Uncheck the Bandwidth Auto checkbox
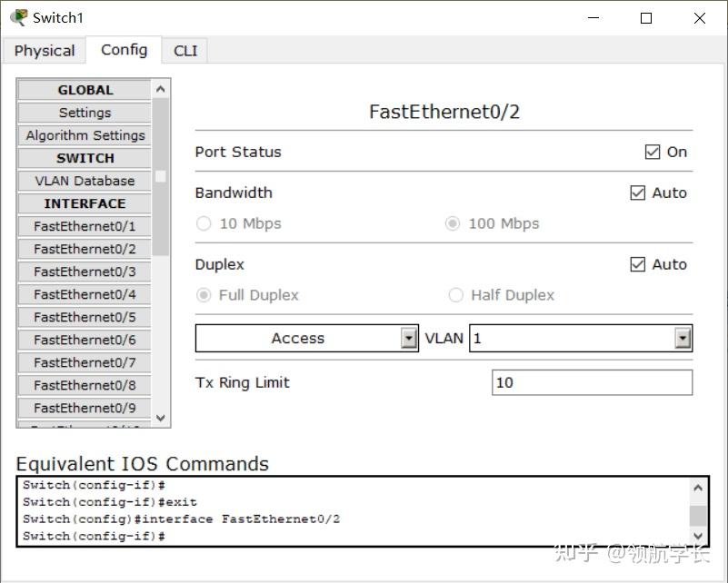Image resolution: width=728 pixels, height=583 pixels. click(x=638, y=193)
